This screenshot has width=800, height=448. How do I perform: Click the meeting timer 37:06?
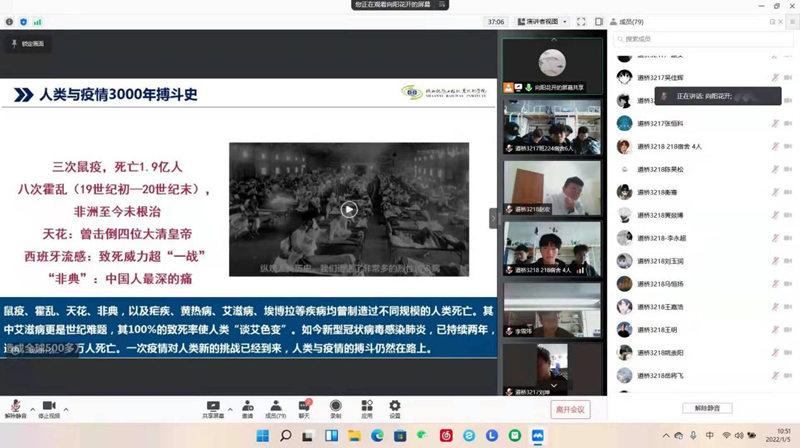click(x=495, y=22)
